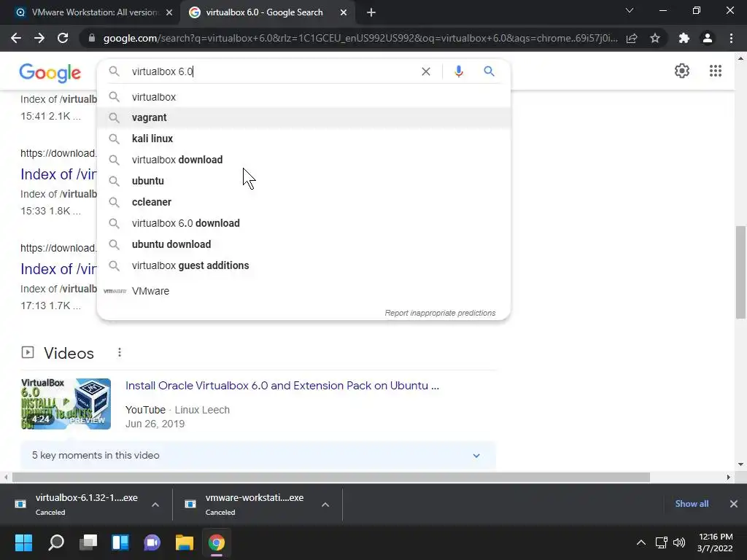Viewport: 747px width, 560px height.
Task: Open Chat app on taskbar
Action: click(152, 542)
